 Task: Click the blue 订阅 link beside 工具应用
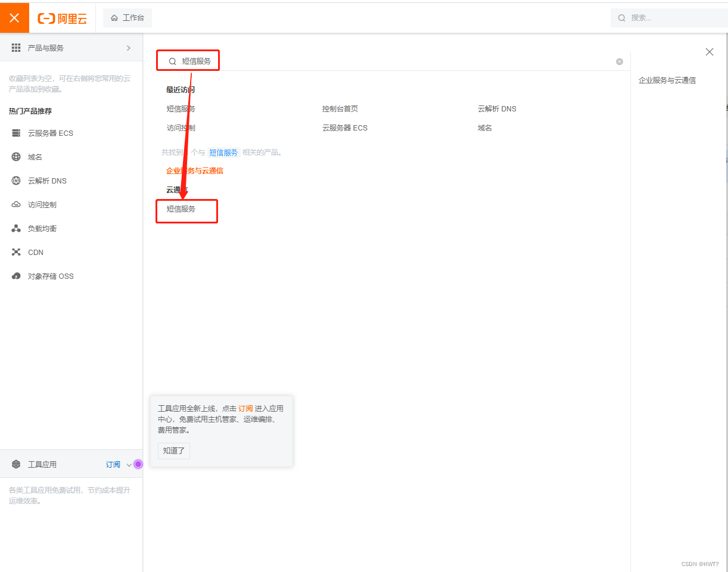pyautogui.click(x=113, y=465)
